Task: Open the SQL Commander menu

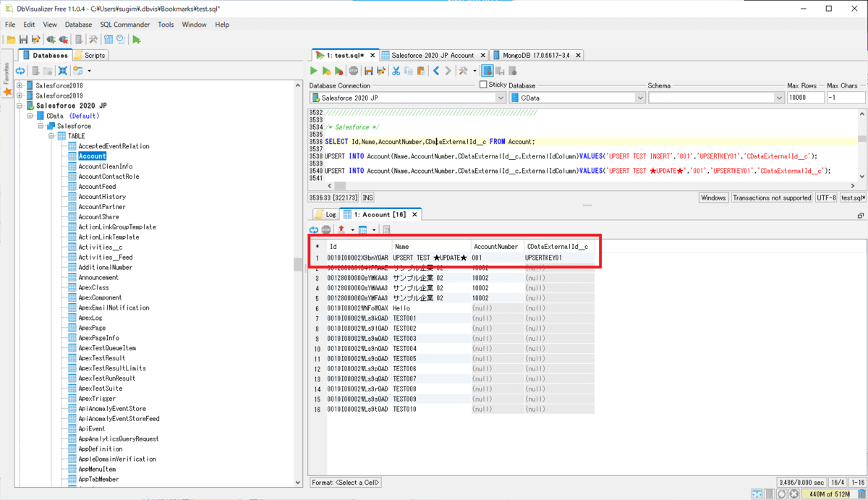Action: pos(125,25)
